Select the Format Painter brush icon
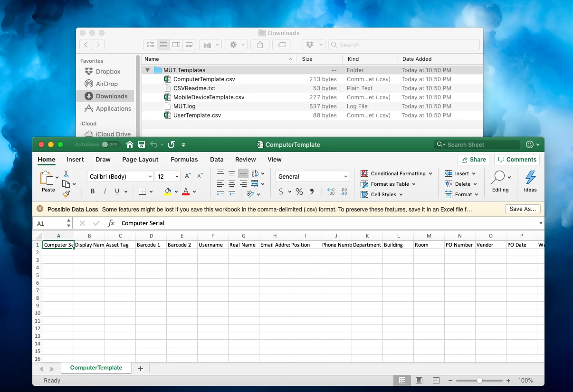Viewport: 573px width, 392px height. 66,194
